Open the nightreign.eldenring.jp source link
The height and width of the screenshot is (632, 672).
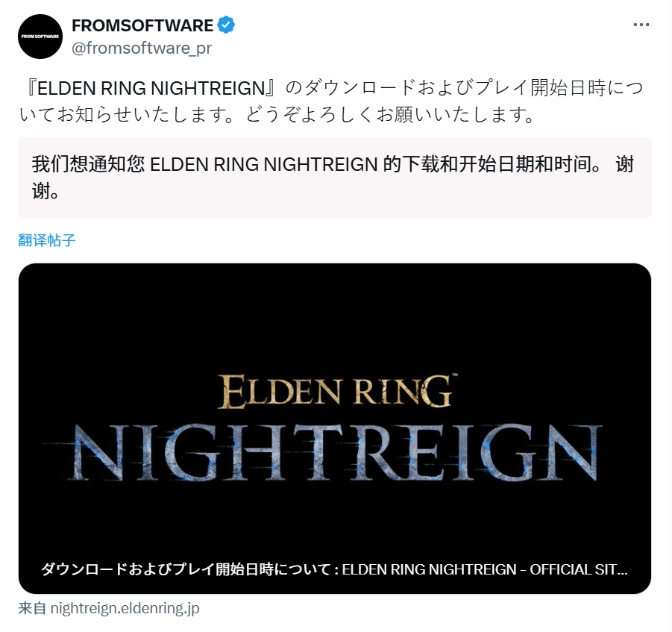point(125,608)
